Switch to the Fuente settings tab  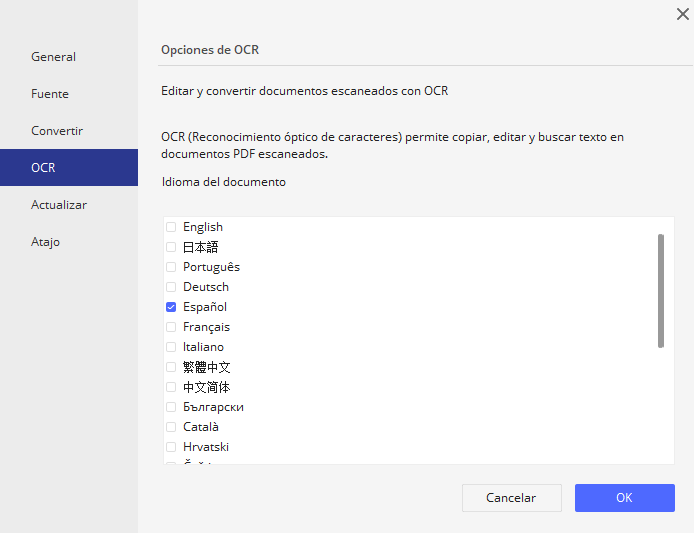50,94
